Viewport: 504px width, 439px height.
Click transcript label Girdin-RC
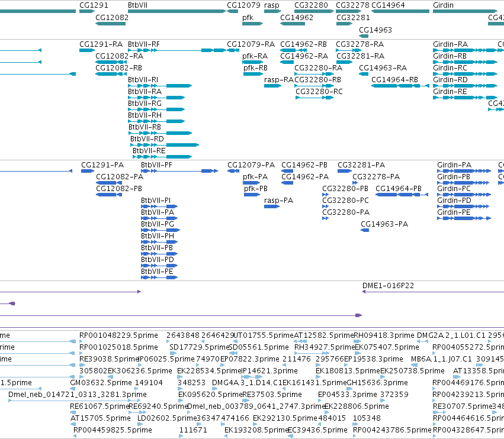(x=450, y=68)
